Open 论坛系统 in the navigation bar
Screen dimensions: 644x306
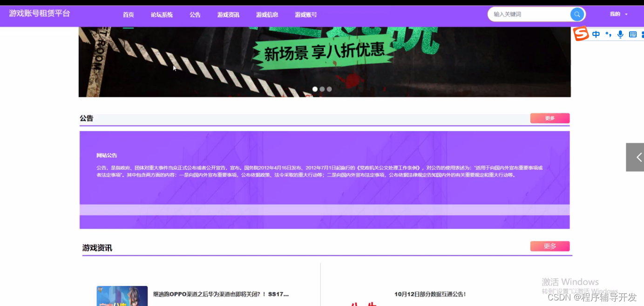[x=162, y=15]
